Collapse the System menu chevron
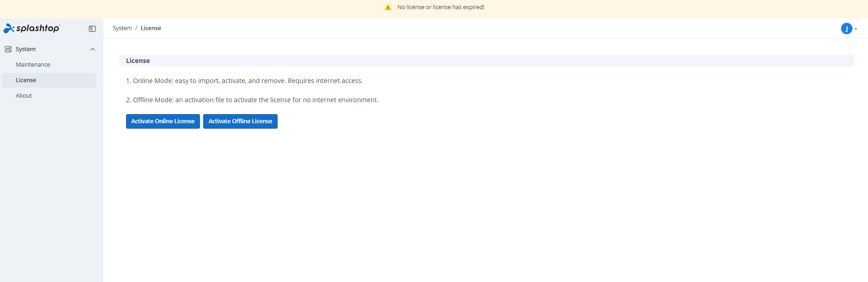This screenshot has width=868, height=282. point(93,49)
